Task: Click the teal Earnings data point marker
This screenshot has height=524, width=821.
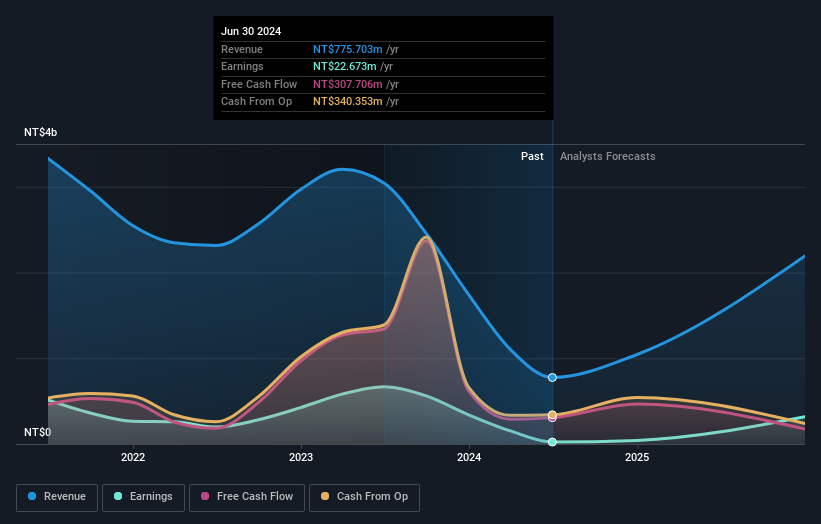Action: click(x=552, y=442)
